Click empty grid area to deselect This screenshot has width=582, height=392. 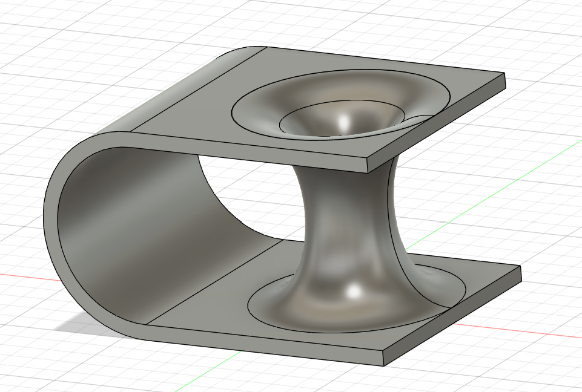tap(74, 56)
